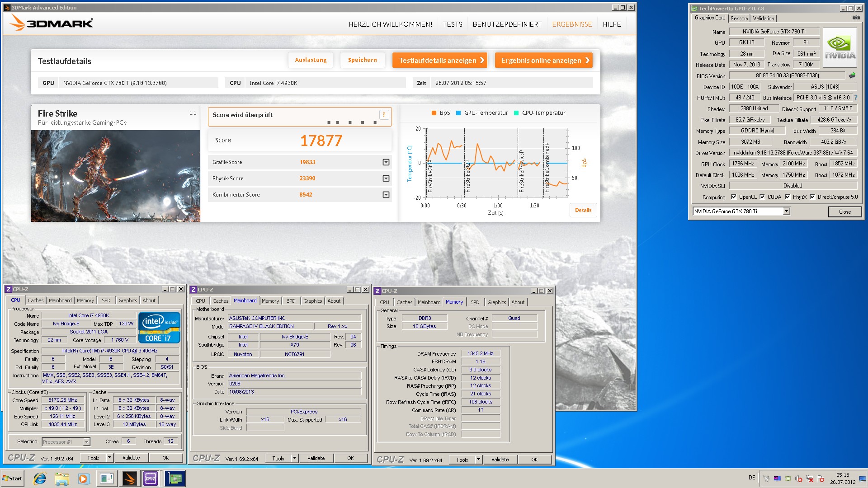Click the Windows Start button
Screen dimensions: 868x488
[13, 479]
